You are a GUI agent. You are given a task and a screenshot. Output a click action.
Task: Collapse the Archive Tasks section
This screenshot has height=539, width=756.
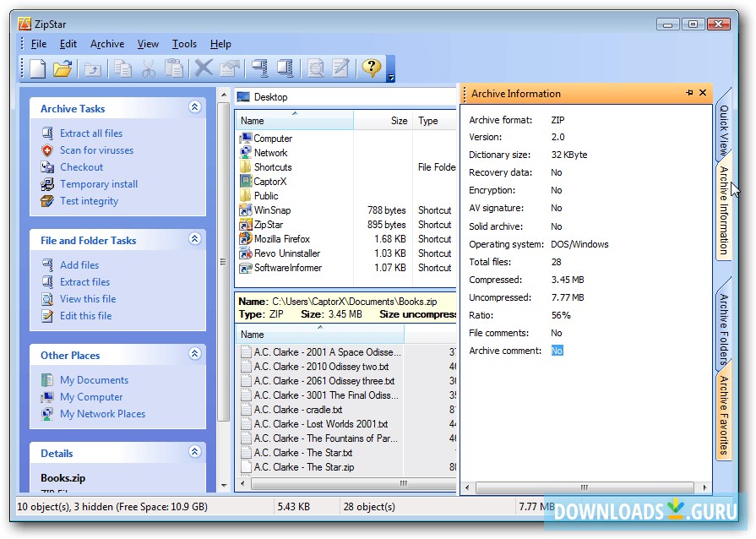click(x=195, y=107)
